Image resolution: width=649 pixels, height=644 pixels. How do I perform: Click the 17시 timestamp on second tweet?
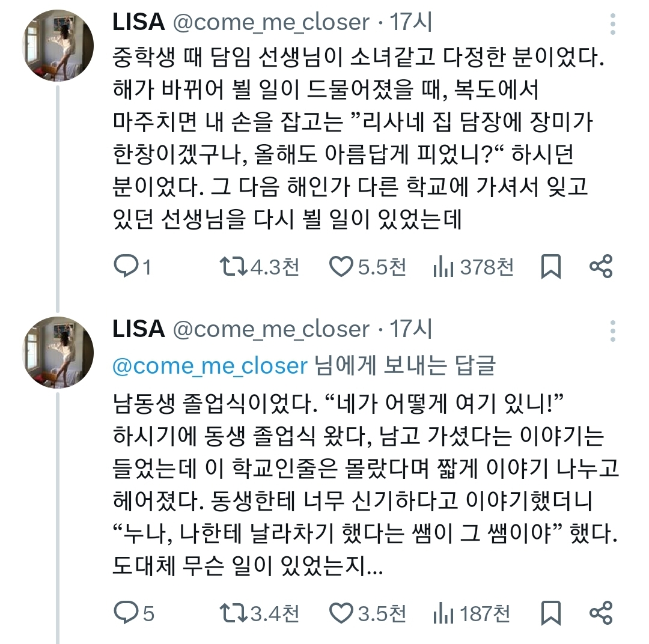(411, 329)
